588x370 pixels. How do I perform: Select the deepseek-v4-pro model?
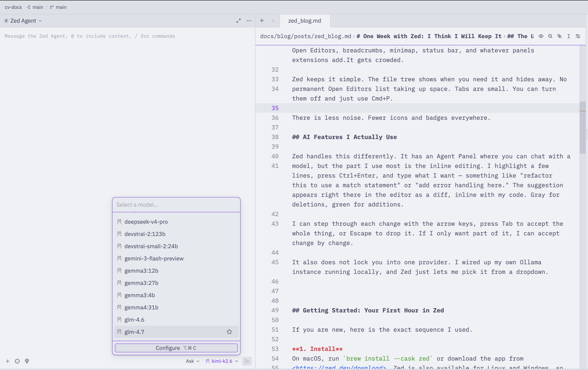(x=176, y=222)
